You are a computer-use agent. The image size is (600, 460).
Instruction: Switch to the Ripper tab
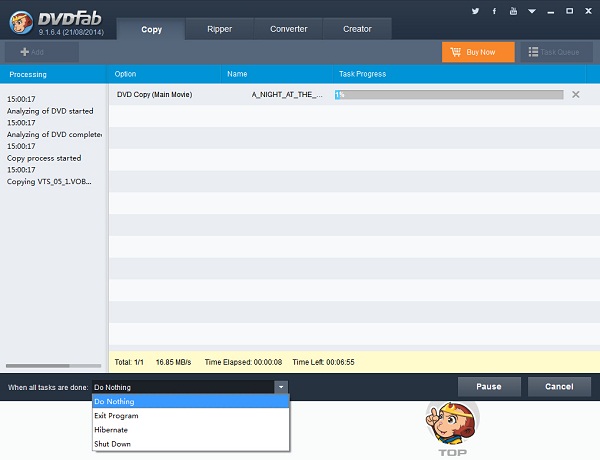pos(219,29)
